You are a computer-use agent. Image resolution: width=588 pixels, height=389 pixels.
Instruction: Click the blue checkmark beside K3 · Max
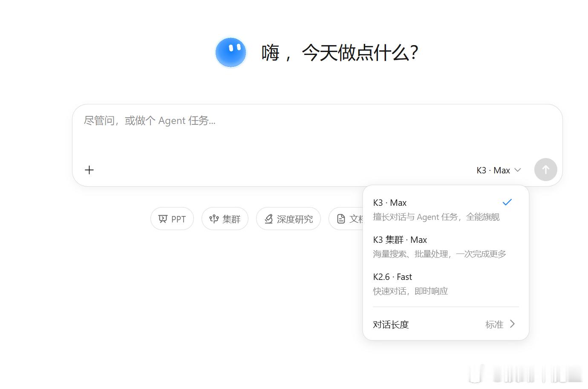pos(507,202)
